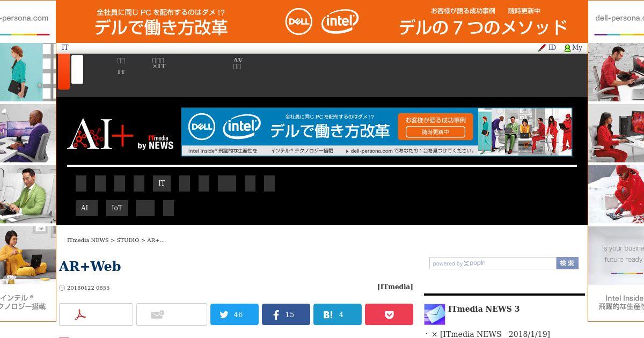The height and width of the screenshot is (338, 644).
Task: Click the AR+... breadcrumb entry
Action: [156, 240]
